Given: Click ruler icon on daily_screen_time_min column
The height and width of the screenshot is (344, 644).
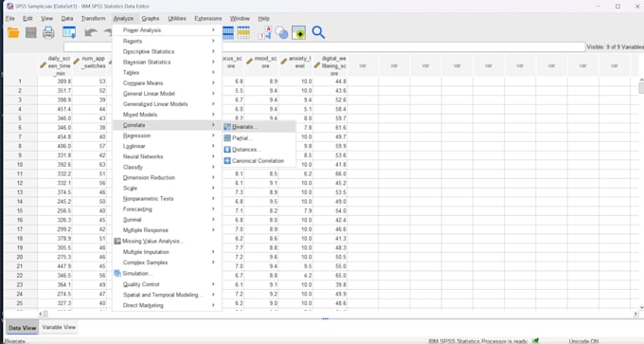Looking at the screenshot, I should click(43, 65).
